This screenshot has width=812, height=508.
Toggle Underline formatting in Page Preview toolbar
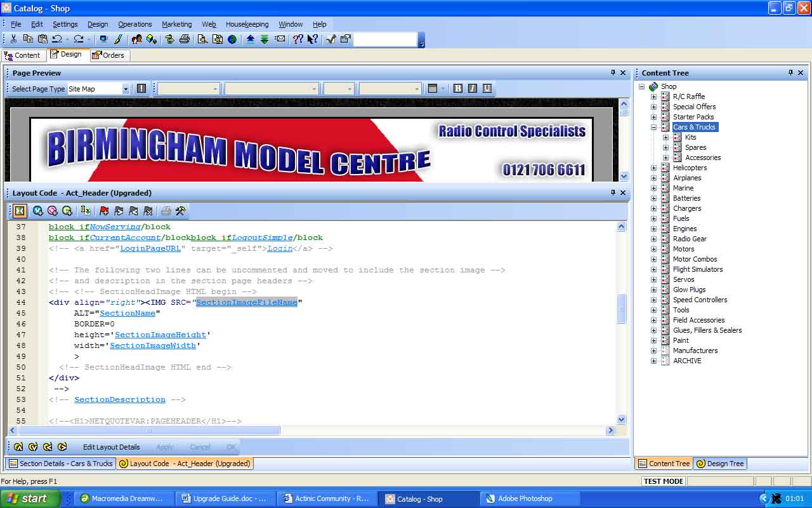coord(487,89)
